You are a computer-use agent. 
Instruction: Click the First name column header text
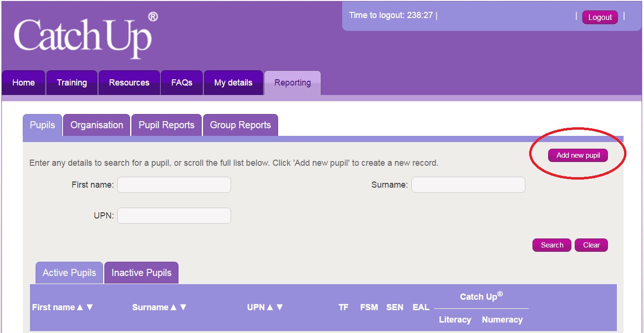(x=54, y=307)
